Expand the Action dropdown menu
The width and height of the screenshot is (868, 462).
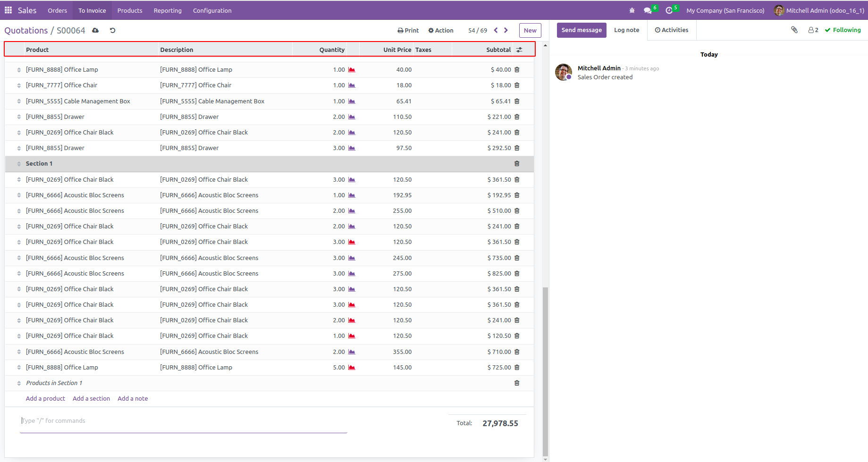(440, 30)
